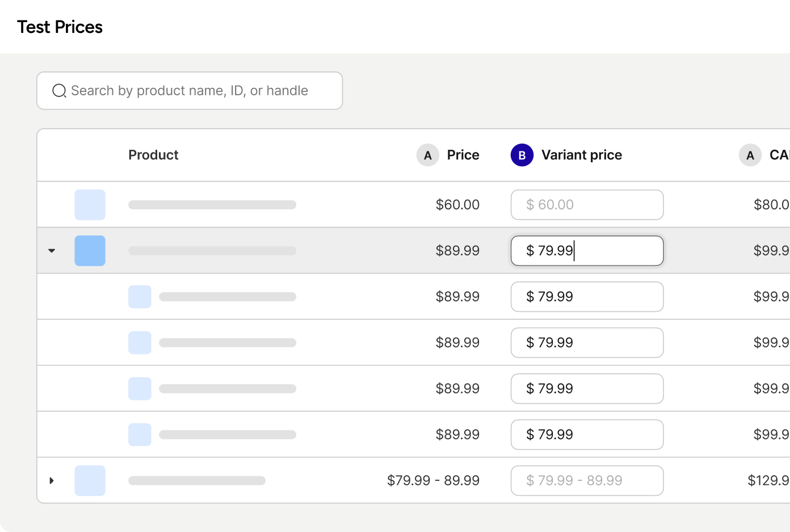Screen dimensions: 790x532
Task: Click the Test Prices page title
Action: click(60, 27)
